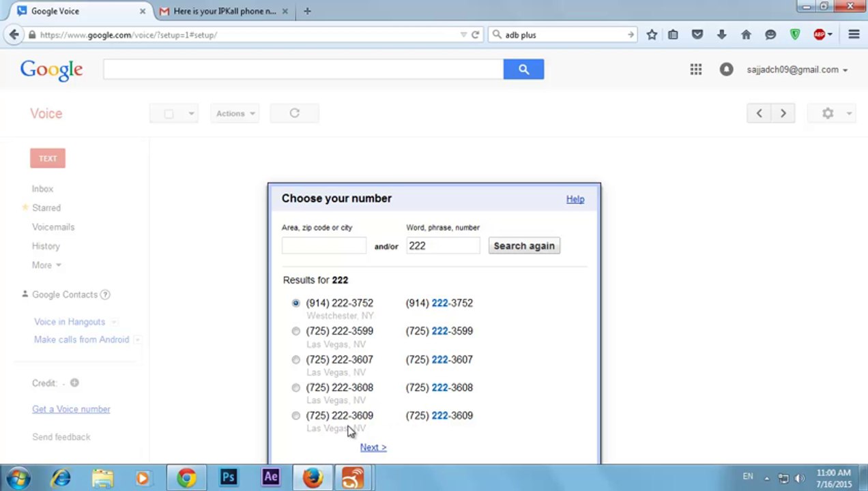Save page to Pocket

[697, 35]
